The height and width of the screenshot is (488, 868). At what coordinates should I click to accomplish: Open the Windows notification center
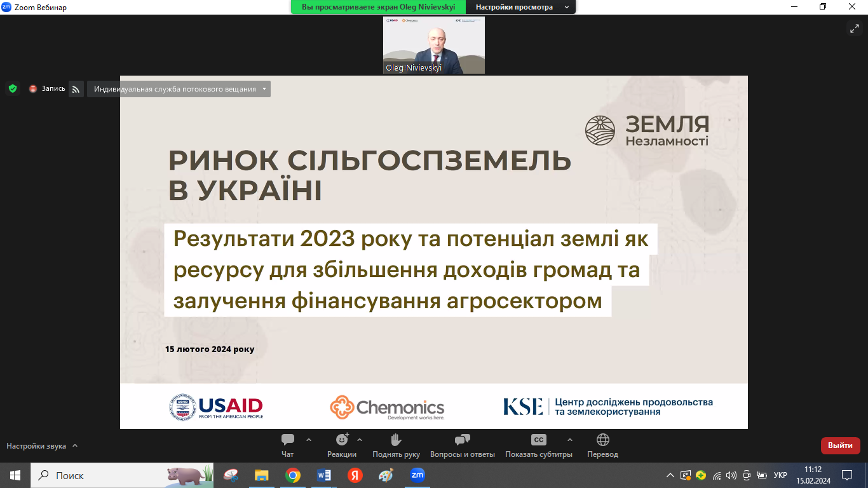(x=847, y=475)
